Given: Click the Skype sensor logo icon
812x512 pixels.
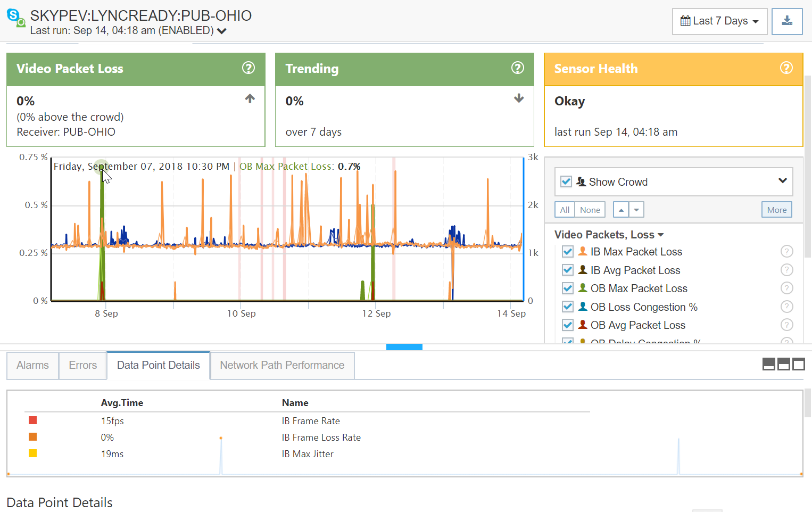Looking at the screenshot, I should (16, 18).
